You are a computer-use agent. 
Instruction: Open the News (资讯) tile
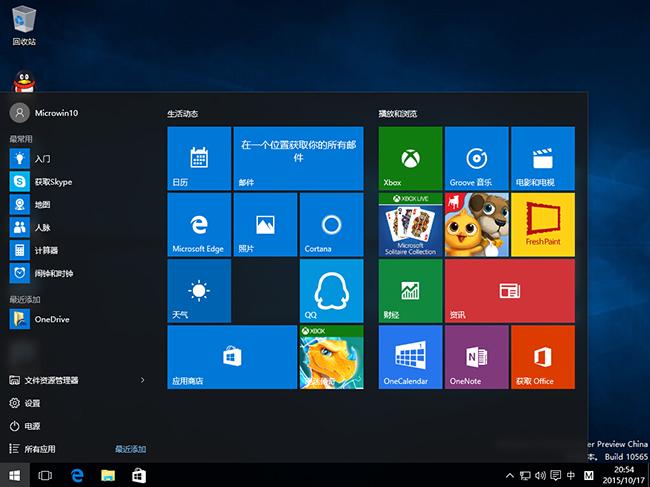(510, 291)
